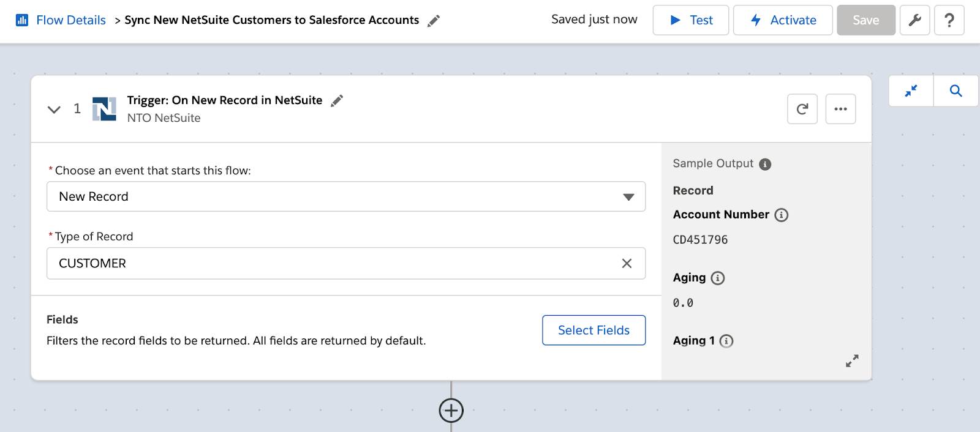Show info tooltip for Aging field

tap(717, 278)
